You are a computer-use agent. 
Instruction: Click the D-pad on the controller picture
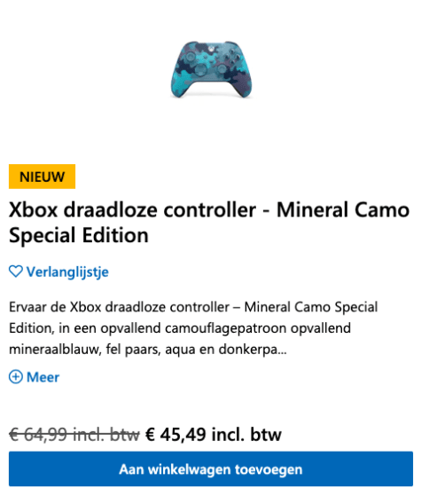201,69
